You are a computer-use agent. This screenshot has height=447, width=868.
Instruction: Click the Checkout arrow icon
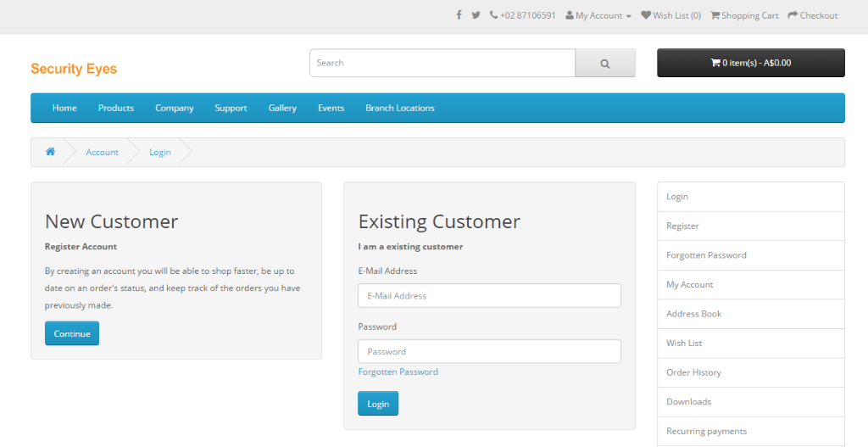click(x=793, y=15)
